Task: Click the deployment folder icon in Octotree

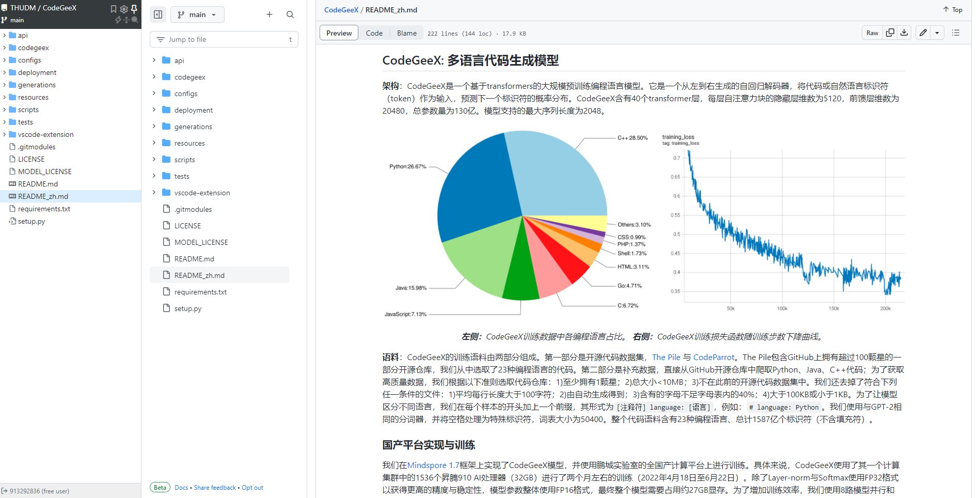Action: point(12,72)
